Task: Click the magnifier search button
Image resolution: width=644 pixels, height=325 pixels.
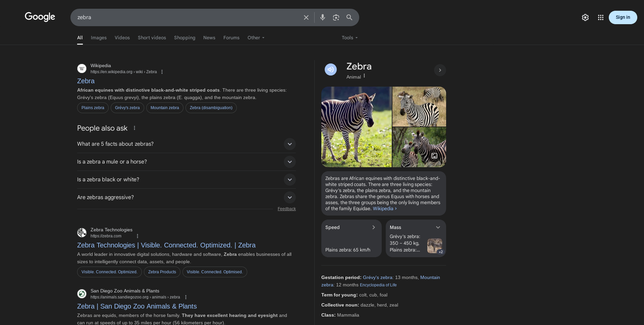Action: pyautogui.click(x=350, y=17)
